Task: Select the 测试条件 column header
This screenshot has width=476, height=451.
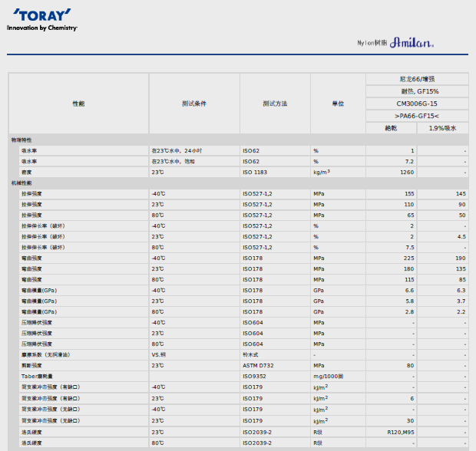Action: 194,104
